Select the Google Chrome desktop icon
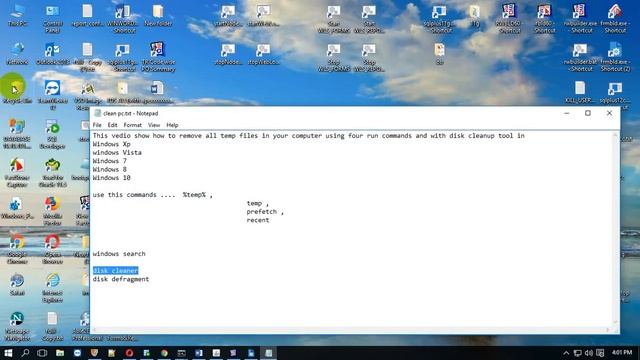 pos(18,248)
